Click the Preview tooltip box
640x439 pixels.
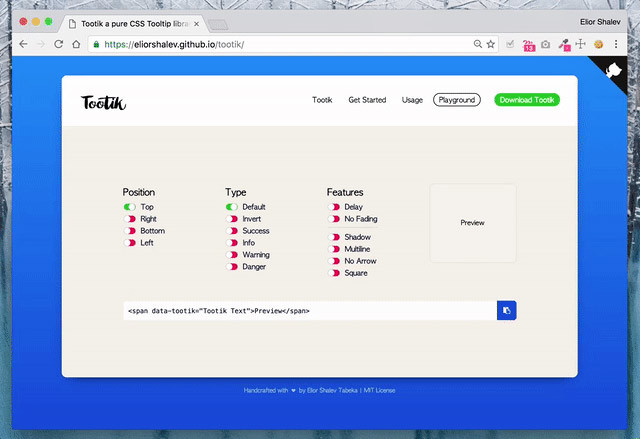(x=473, y=223)
